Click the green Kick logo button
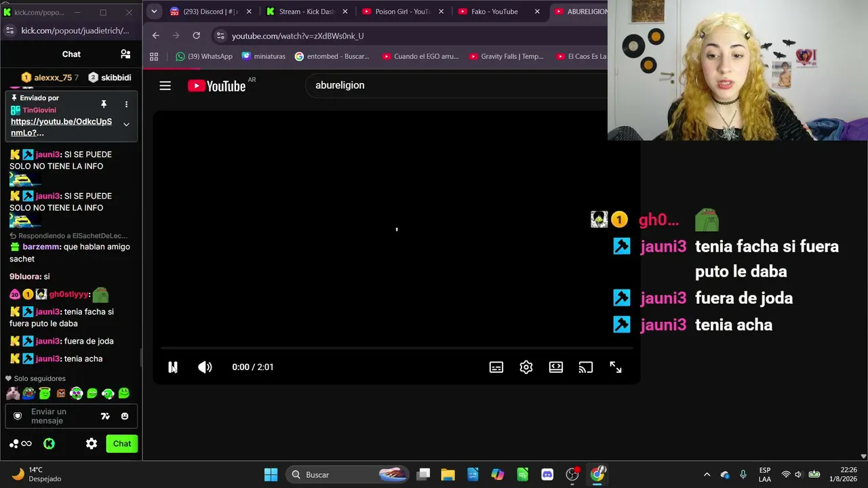This screenshot has width=868, height=488. point(49,444)
